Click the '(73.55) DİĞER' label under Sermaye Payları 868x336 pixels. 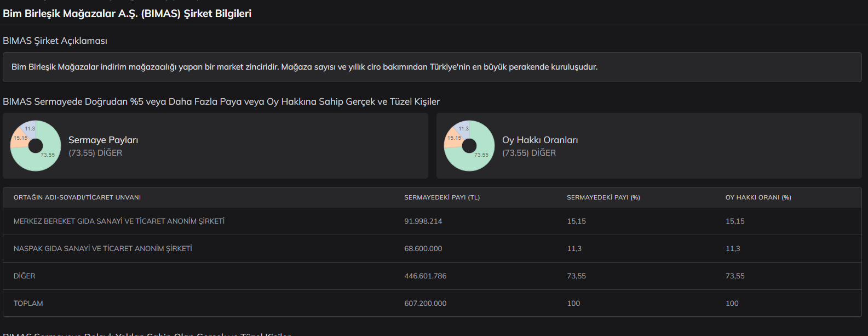95,153
